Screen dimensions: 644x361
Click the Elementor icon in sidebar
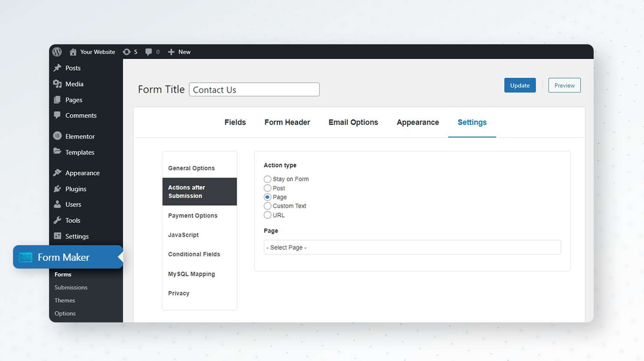point(57,136)
